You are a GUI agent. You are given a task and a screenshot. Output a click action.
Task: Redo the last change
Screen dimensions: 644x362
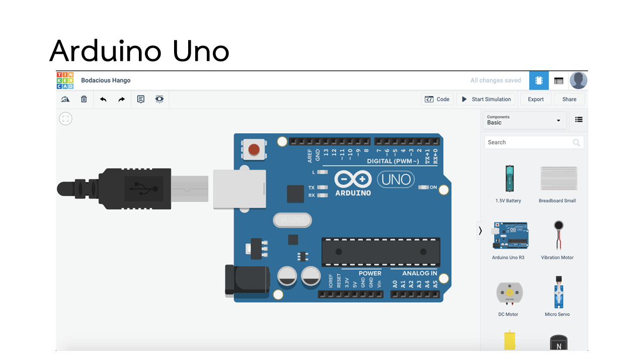(x=121, y=100)
